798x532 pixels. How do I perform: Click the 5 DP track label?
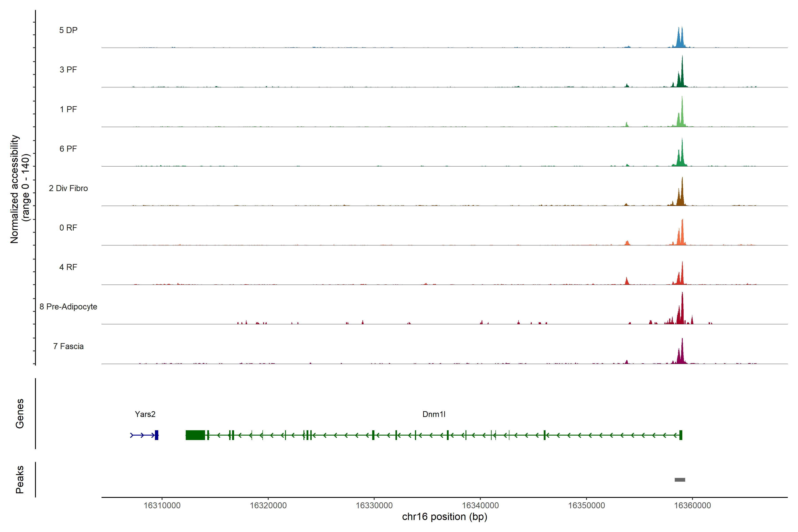click(68, 30)
